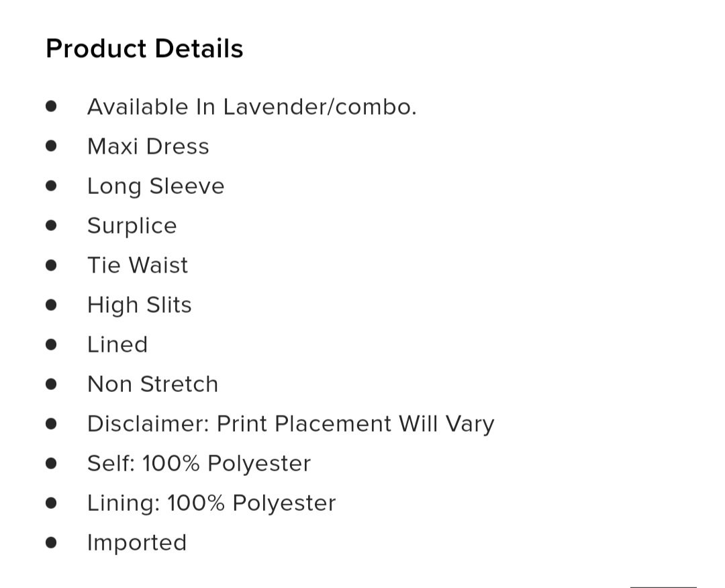
Task: Click Self: 100% Polyester line
Action: (199, 464)
